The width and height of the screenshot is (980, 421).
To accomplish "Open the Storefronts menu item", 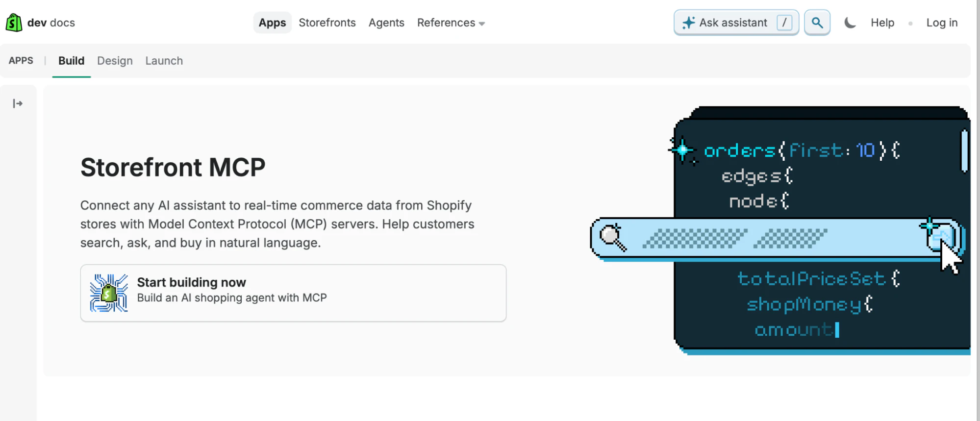I will tap(327, 23).
